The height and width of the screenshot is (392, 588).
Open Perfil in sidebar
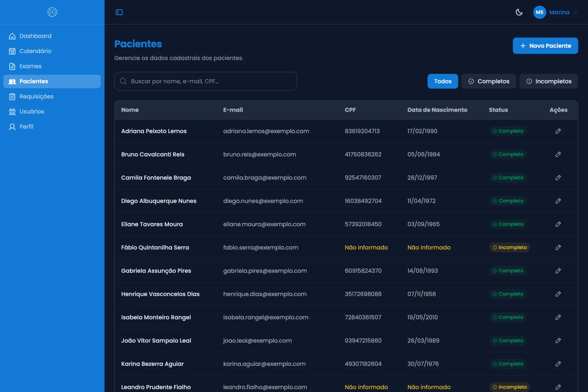(x=52, y=126)
